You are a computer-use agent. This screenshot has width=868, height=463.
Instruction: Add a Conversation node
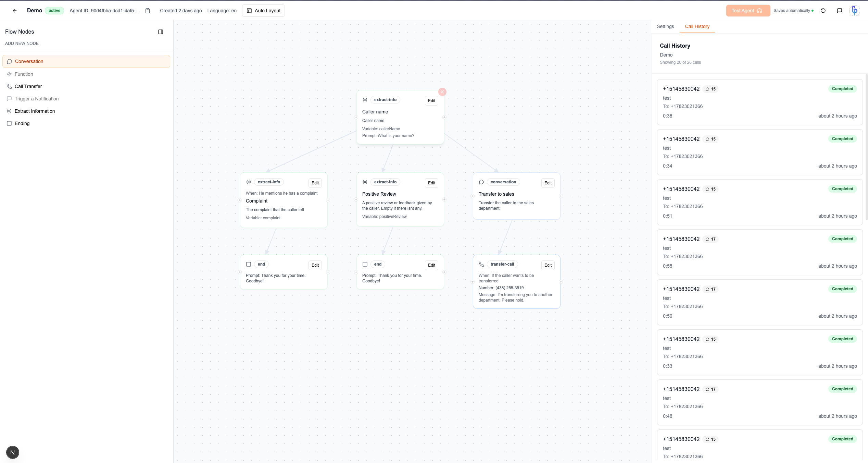[86, 61]
